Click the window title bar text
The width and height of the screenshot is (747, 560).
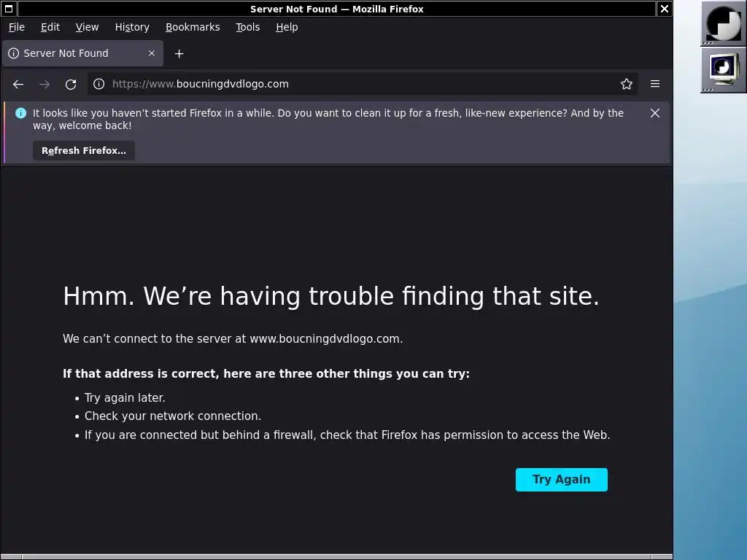pyautogui.click(x=337, y=9)
